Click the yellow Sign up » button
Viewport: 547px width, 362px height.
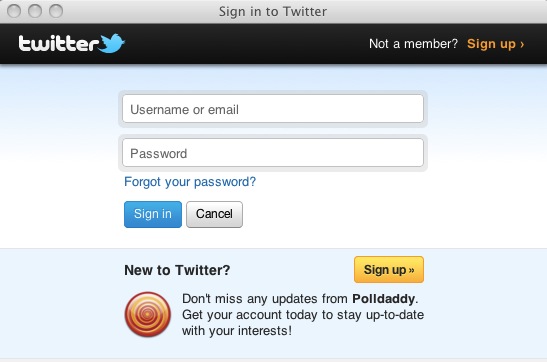point(389,270)
